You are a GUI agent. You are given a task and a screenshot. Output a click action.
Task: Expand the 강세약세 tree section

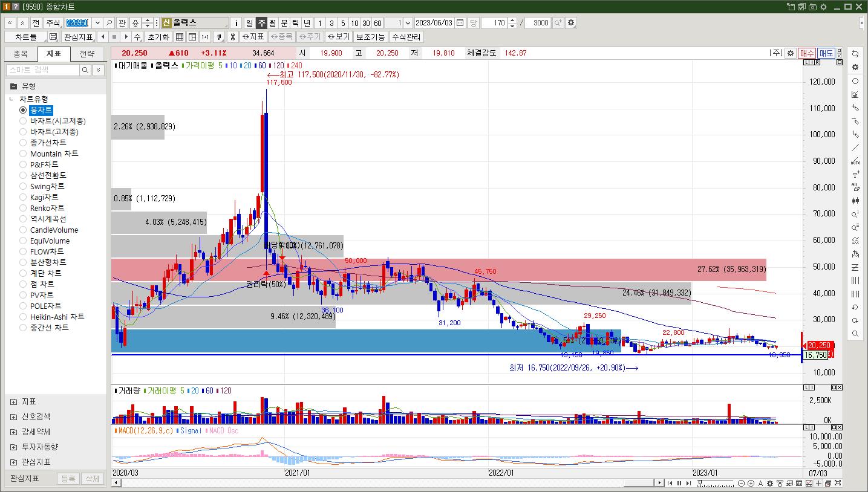tap(13, 432)
